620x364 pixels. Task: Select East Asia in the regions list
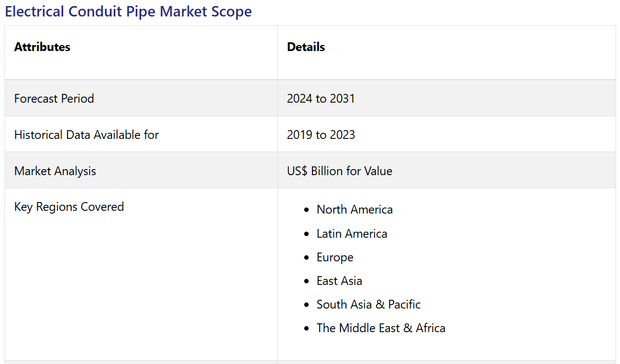click(339, 281)
